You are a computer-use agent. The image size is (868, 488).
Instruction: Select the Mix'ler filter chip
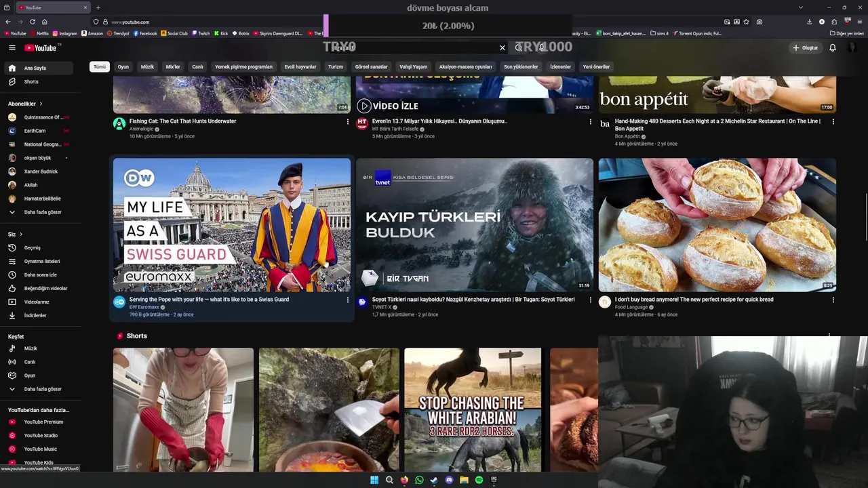coord(173,67)
